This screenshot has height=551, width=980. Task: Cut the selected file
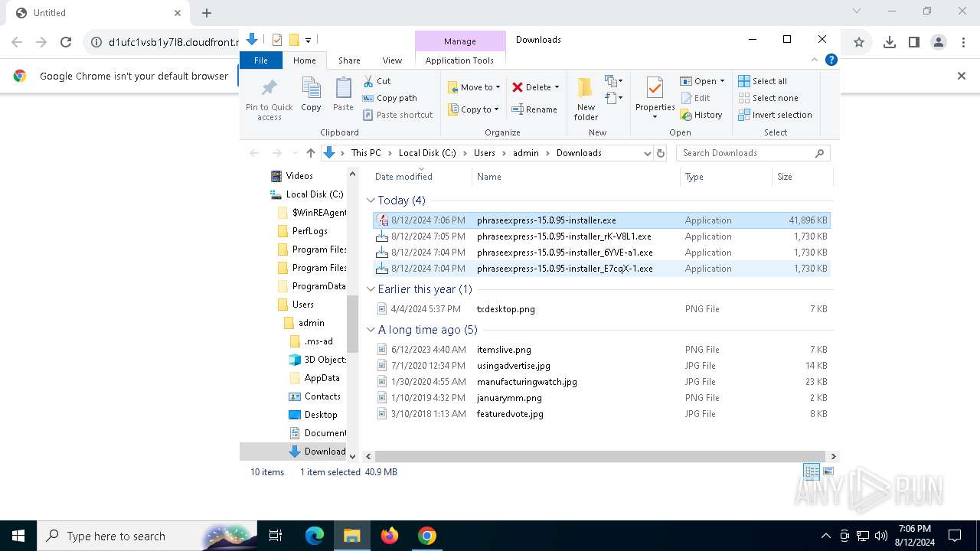[377, 81]
